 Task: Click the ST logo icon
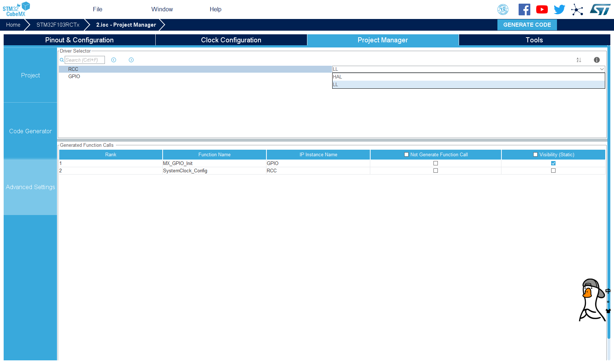pyautogui.click(x=600, y=9)
